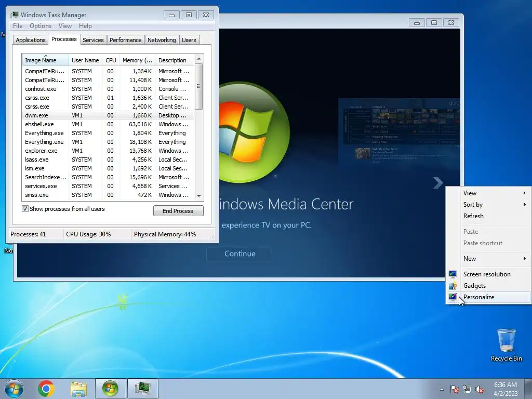Click the Screen resolution monitor icon
The height and width of the screenshot is (399, 532).
(453, 274)
